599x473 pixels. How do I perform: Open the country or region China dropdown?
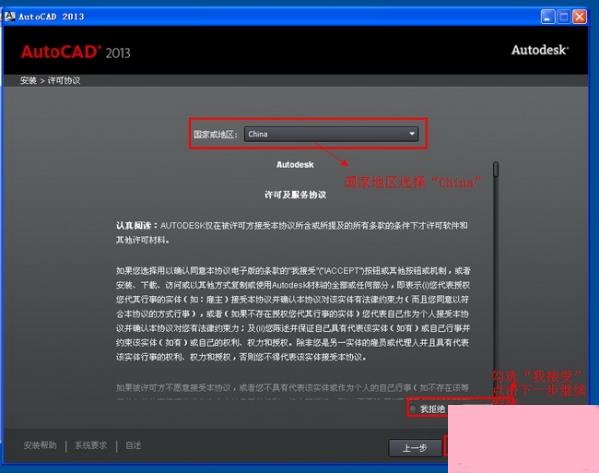[x=331, y=134]
